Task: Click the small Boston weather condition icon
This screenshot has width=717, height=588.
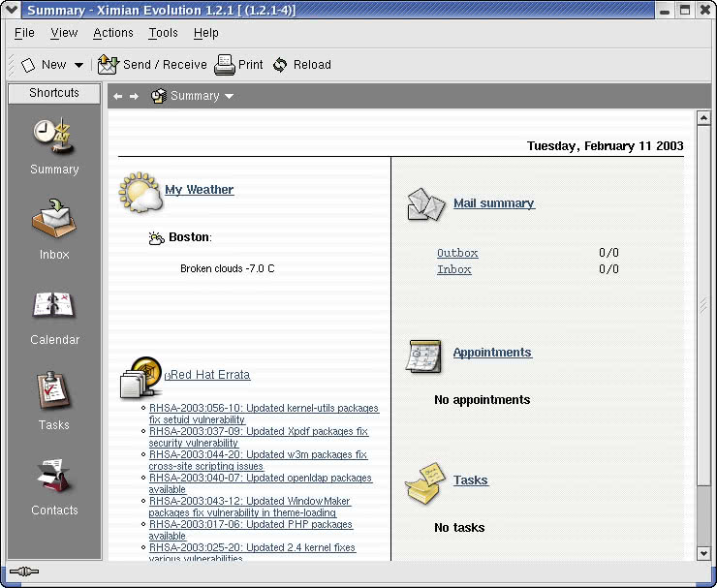Action: point(157,237)
